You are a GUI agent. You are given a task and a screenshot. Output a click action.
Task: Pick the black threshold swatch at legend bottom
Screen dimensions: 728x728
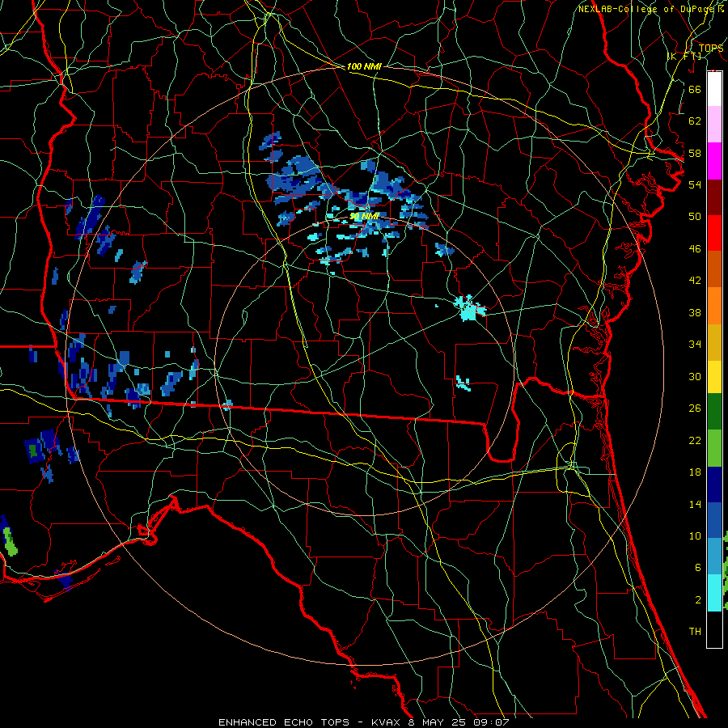point(714,629)
